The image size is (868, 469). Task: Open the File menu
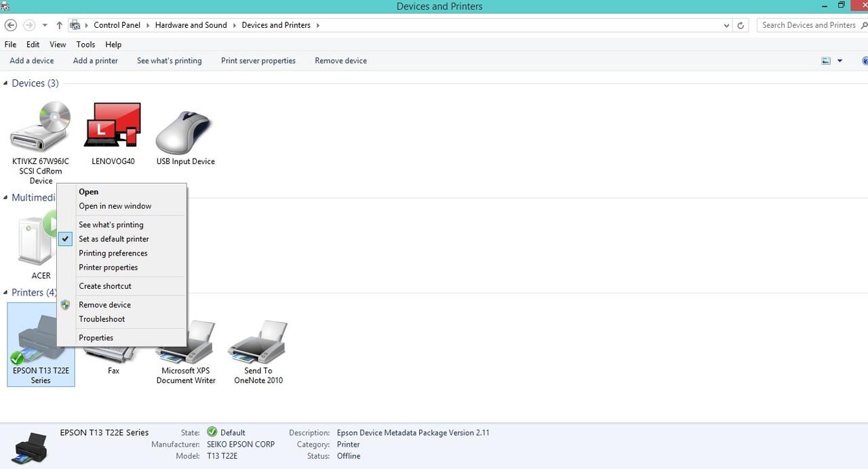coord(10,44)
